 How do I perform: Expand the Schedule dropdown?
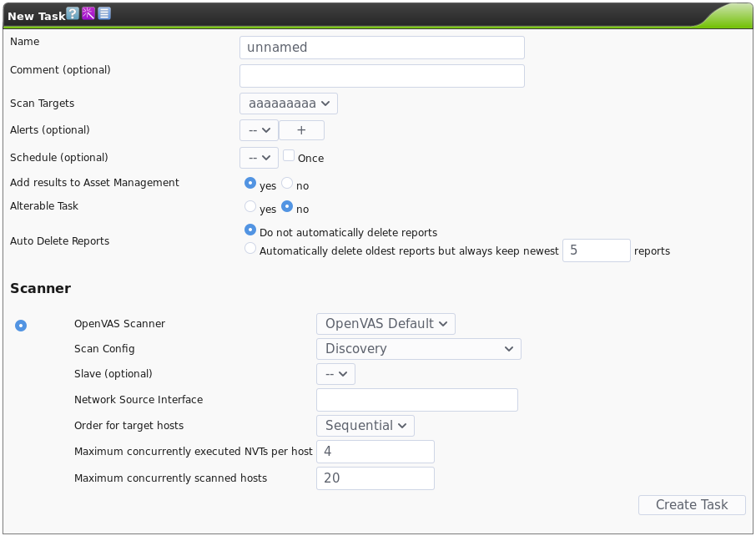(259, 157)
